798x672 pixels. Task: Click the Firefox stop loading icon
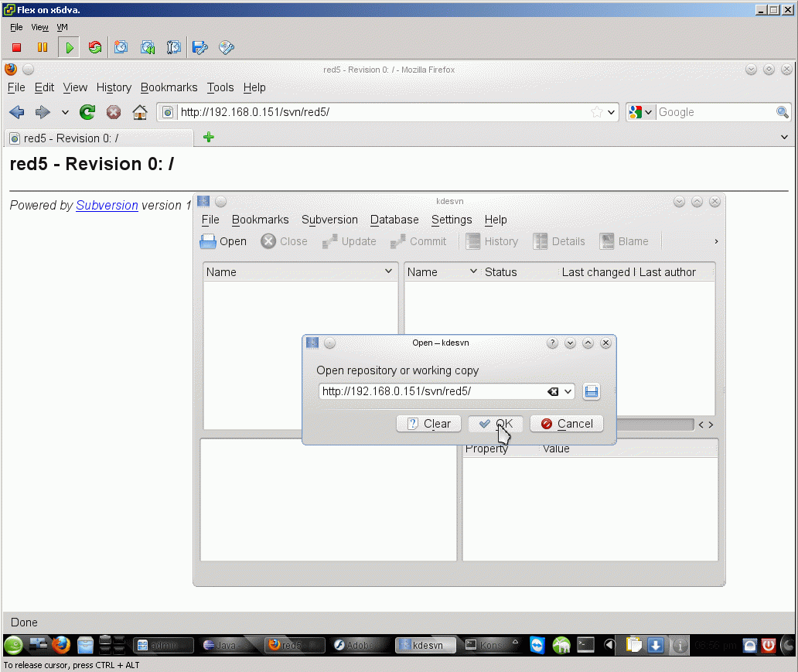pyautogui.click(x=114, y=112)
